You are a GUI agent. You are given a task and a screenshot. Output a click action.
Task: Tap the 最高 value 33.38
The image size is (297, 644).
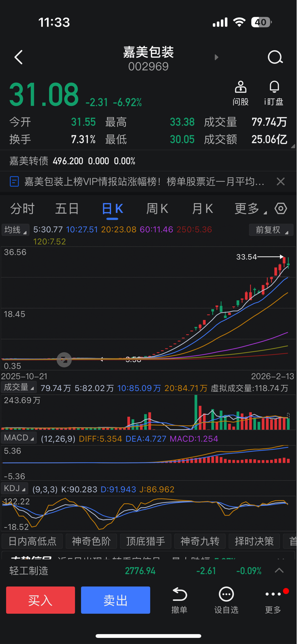[x=182, y=122]
